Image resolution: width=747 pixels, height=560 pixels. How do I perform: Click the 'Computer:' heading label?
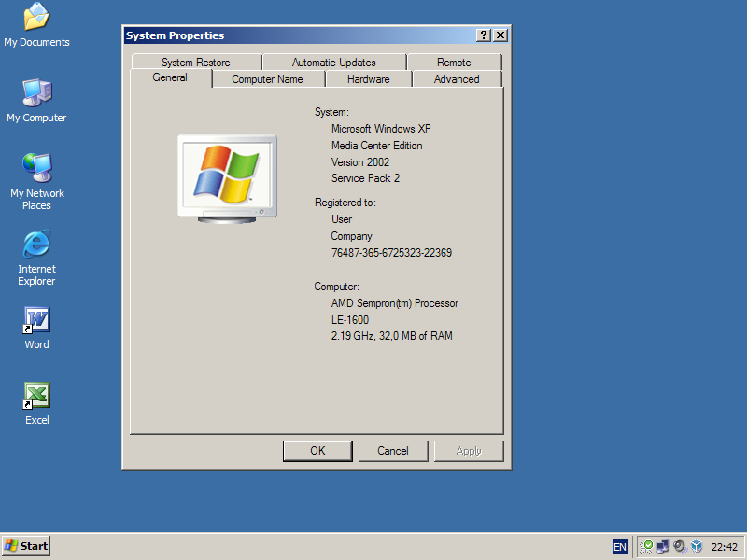336,287
